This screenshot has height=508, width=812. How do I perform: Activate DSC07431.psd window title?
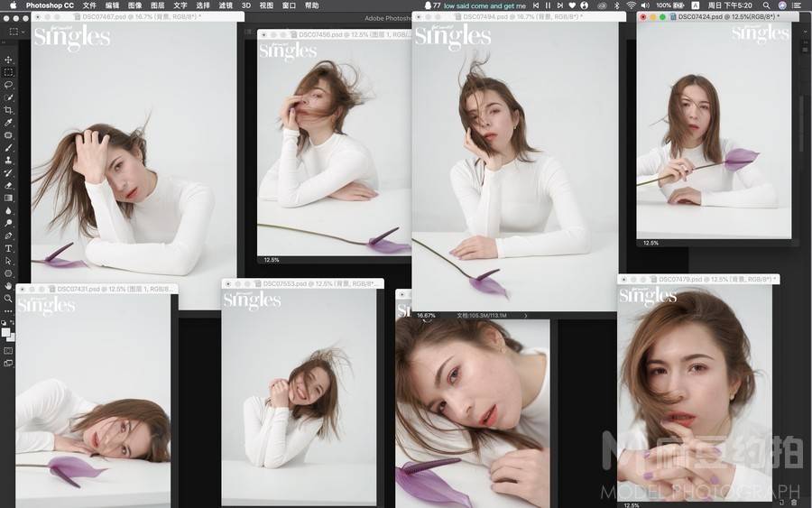coord(113,289)
